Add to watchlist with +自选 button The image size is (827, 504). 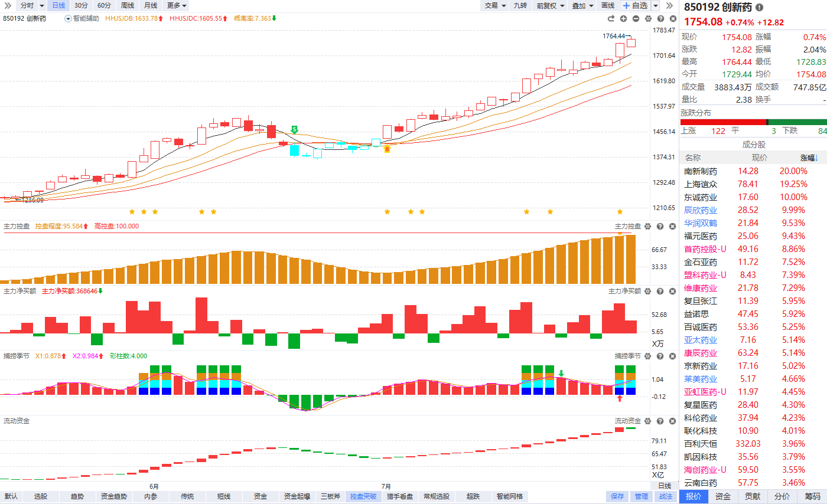point(636,5)
